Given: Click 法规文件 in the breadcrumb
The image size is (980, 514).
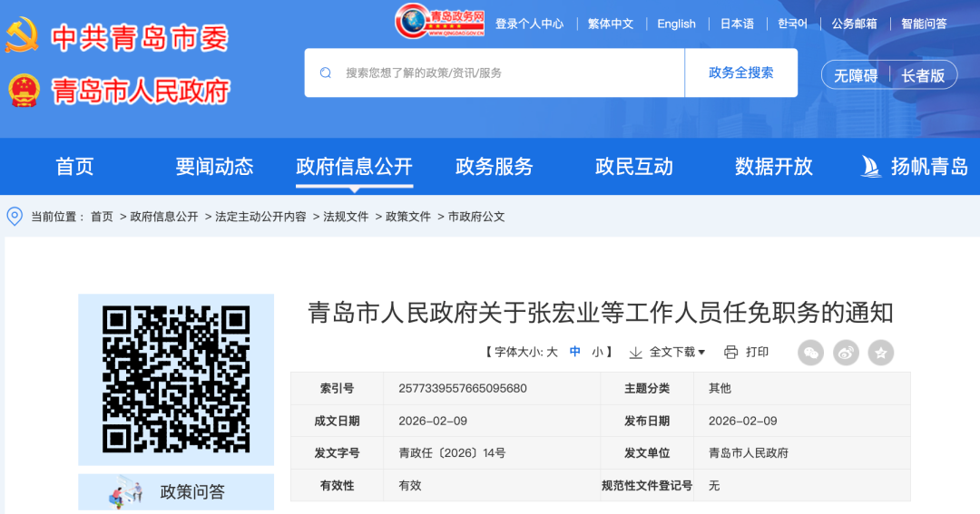Looking at the screenshot, I should [x=346, y=217].
